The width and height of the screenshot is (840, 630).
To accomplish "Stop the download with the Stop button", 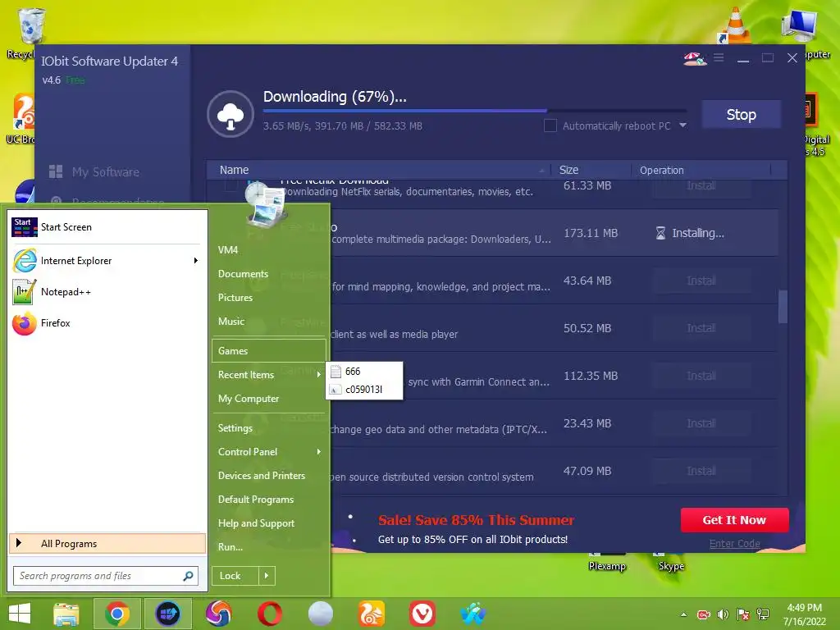I will [741, 115].
